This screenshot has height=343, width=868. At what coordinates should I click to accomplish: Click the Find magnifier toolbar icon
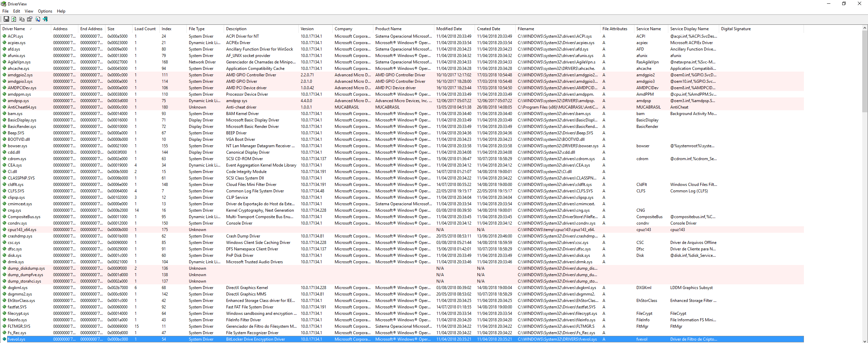[x=38, y=19]
